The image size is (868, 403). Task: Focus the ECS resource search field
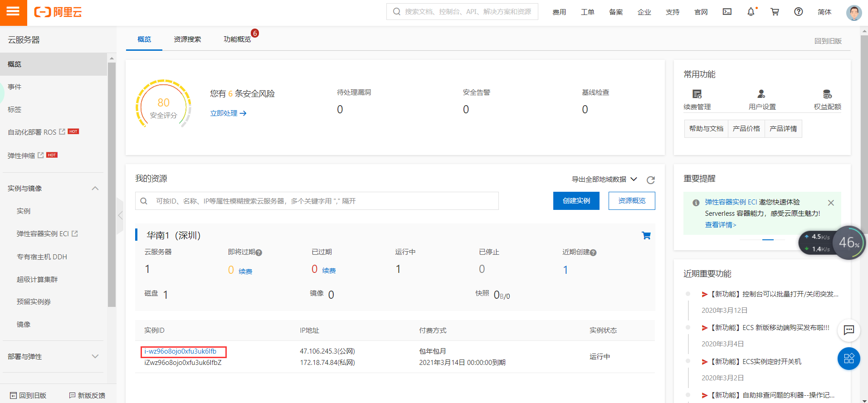tap(317, 201)
